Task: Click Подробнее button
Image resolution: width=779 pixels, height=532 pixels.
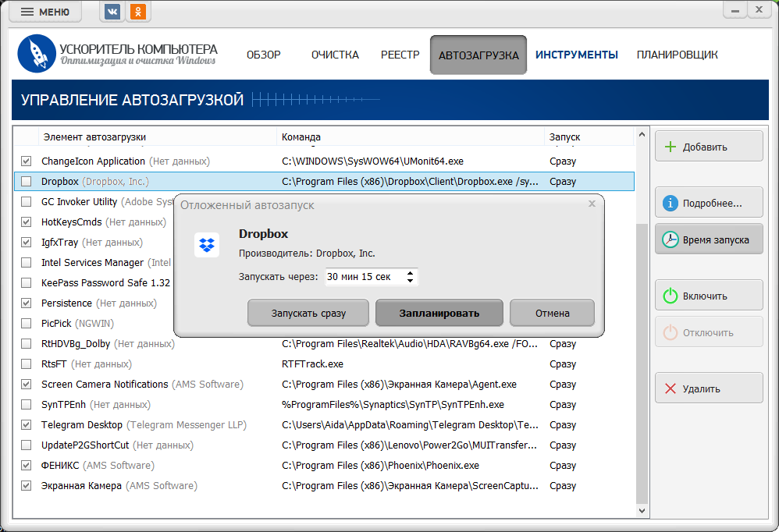Action: click(x=709, y=203)
